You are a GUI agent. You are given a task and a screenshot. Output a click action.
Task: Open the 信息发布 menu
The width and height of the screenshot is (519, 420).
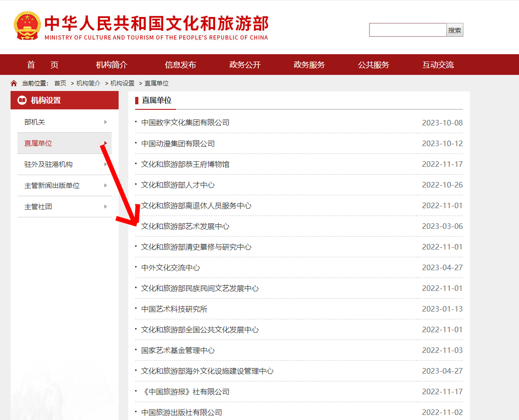180,65
